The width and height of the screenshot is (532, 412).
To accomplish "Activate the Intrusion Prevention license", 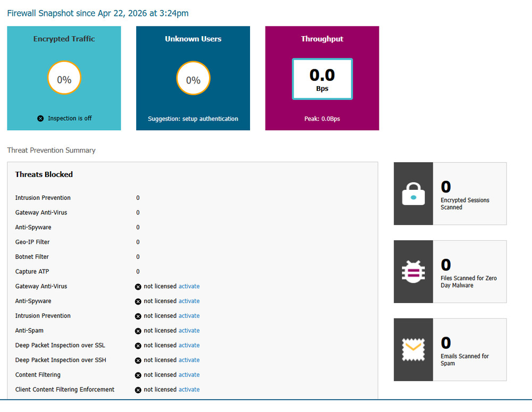I will pos(189,316).
